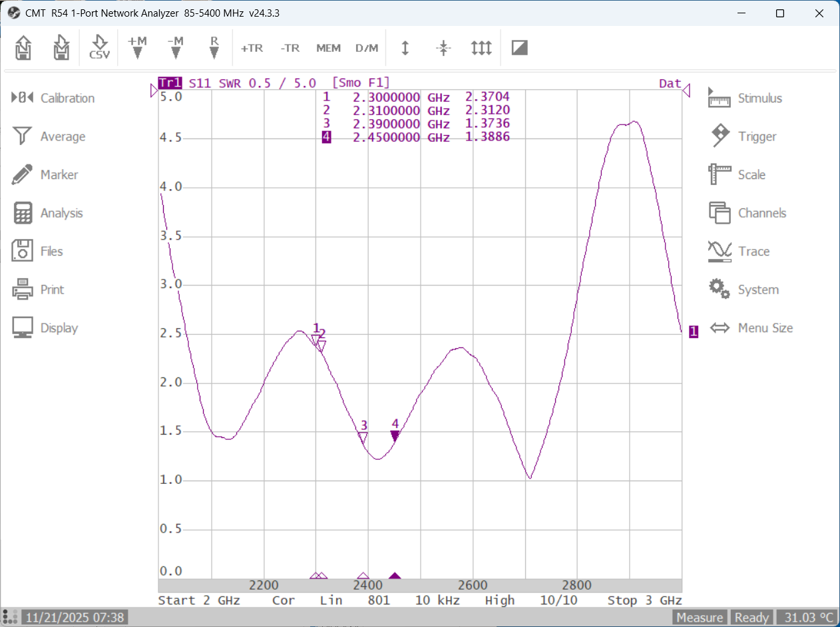This screenshot has width=840, height=627.
Task: Click the recall state icon in toolbar
Action: (x=23, y=48)
